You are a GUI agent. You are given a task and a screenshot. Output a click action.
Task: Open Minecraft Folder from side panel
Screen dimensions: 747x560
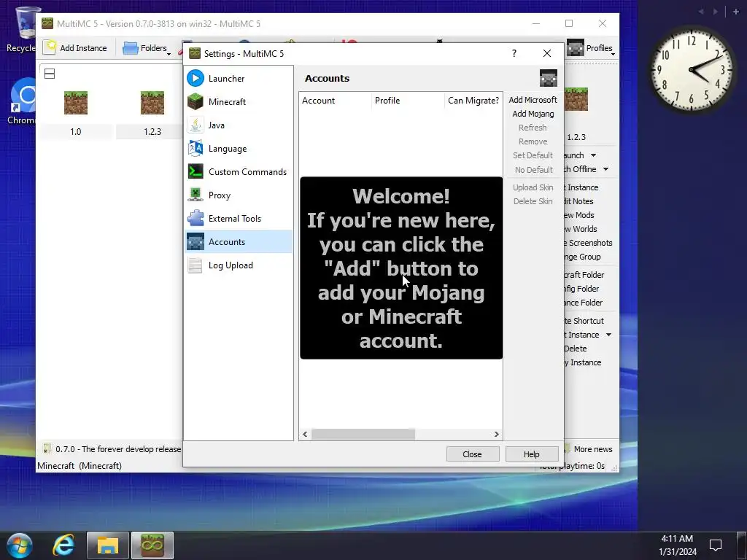click(x=584, y=275)
